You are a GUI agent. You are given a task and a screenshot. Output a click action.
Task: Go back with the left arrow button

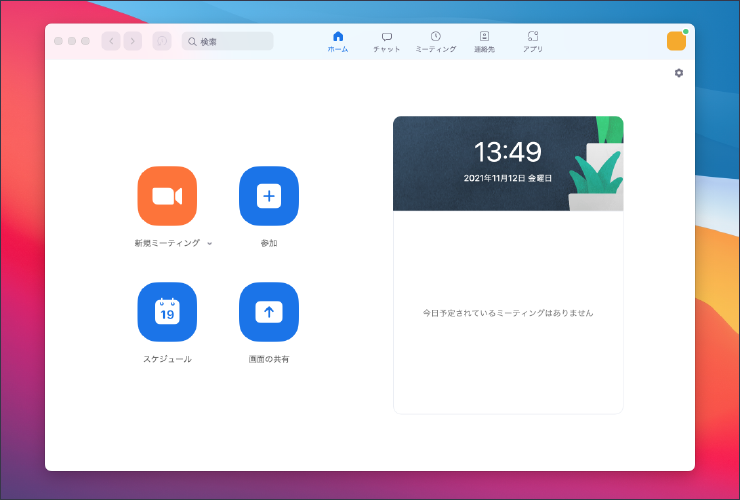tap(111, 41)
